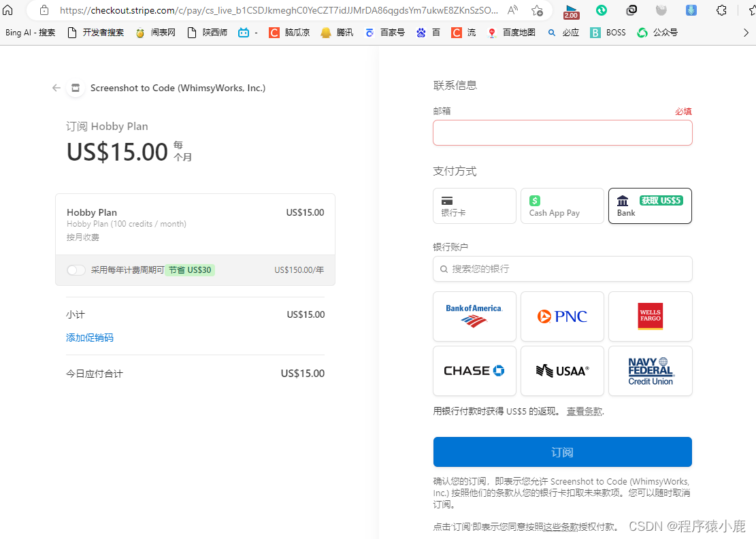Image resolution: width=756 pixels, height=539 pixels.
Task: Focus the 邮箱 email input field
Action: (x=563, y=133)
